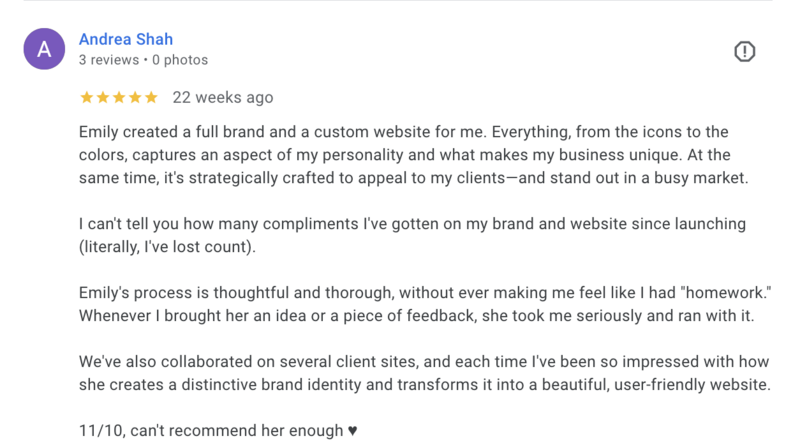Click the "We've also collaborated" paragraph
Viewport: 800px width, 443px height.
[424, 373]
